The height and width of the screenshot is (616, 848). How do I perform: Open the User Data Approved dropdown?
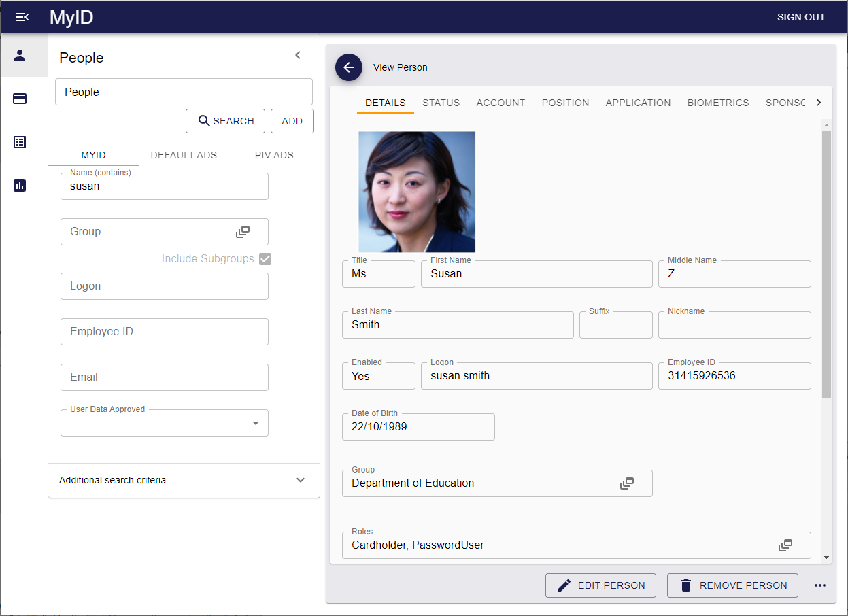[x=256, y=423]
